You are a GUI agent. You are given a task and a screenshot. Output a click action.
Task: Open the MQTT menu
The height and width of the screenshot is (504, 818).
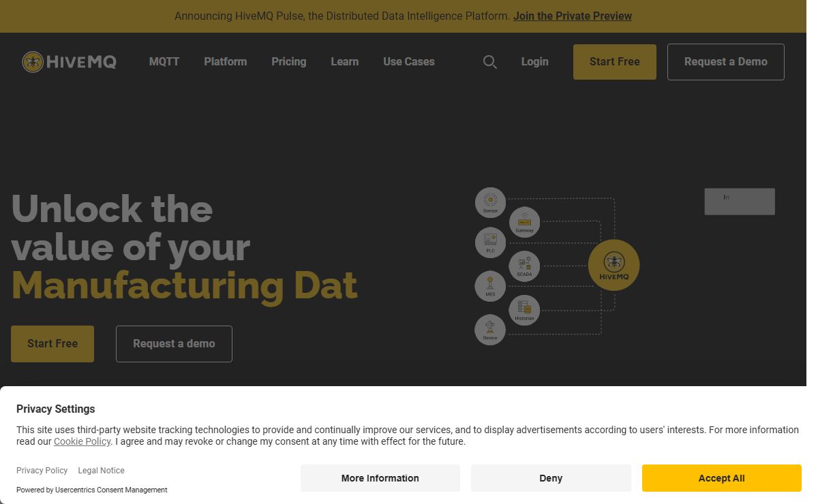164,61
